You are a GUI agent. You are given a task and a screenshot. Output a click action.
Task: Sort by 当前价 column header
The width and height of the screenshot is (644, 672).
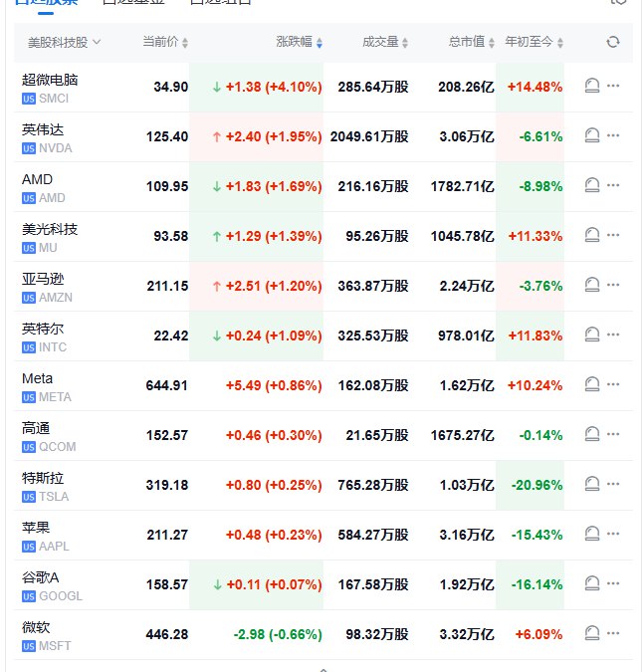click(x=164, y=42)
